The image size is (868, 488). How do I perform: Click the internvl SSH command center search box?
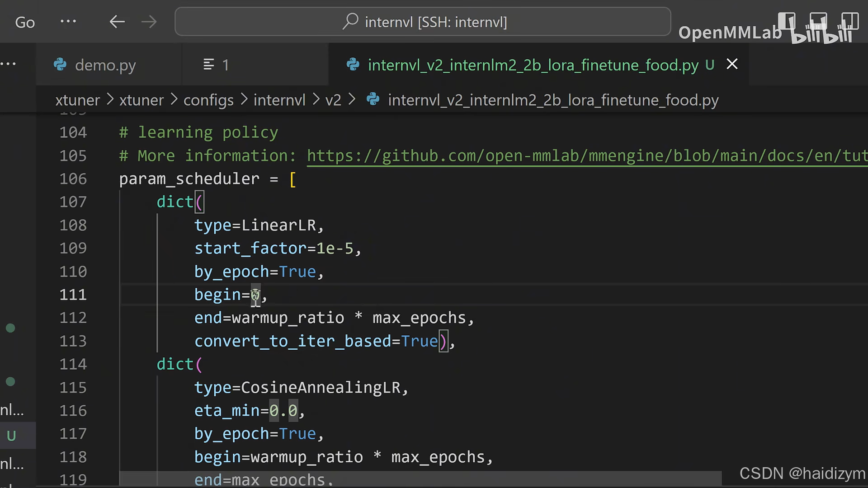pyautogui.click(x=423, y=22)
